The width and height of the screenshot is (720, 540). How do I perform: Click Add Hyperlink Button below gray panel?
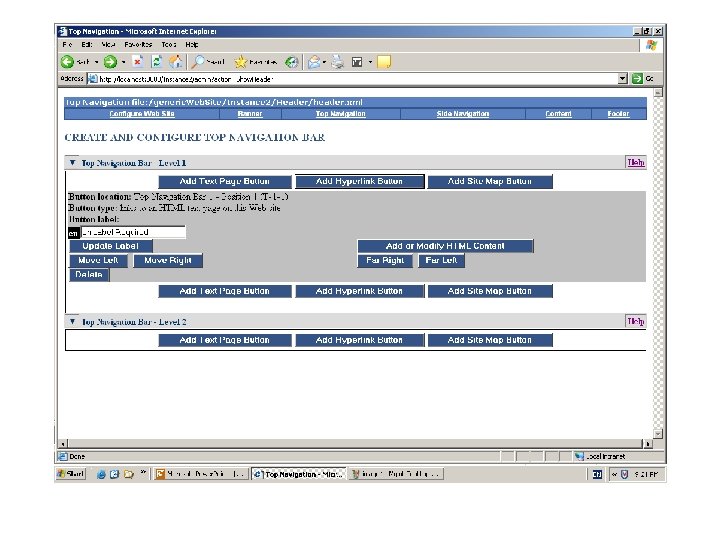(x=359, y=291)
